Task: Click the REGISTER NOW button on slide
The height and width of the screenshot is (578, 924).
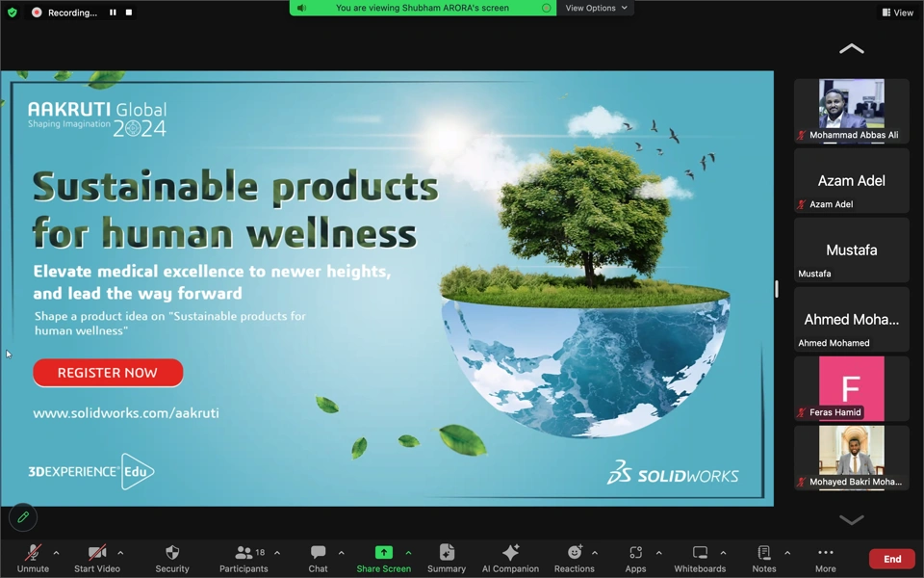Action: click(x=108, y=373)
